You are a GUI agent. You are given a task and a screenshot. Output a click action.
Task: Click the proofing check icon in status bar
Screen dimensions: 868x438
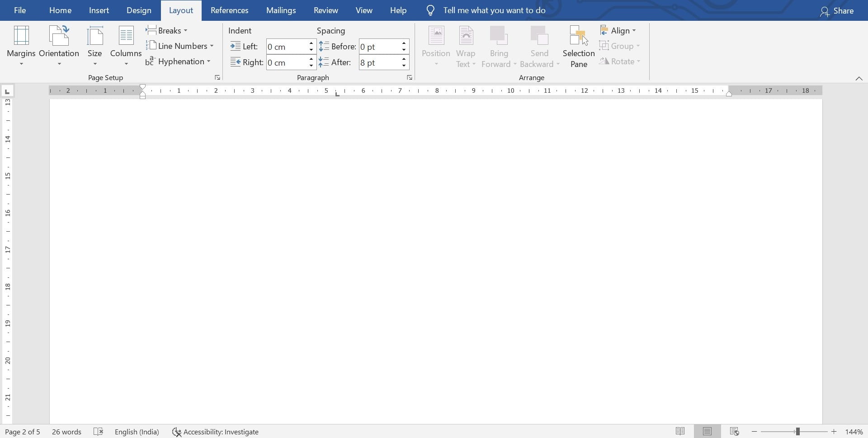tap(98, 432)
